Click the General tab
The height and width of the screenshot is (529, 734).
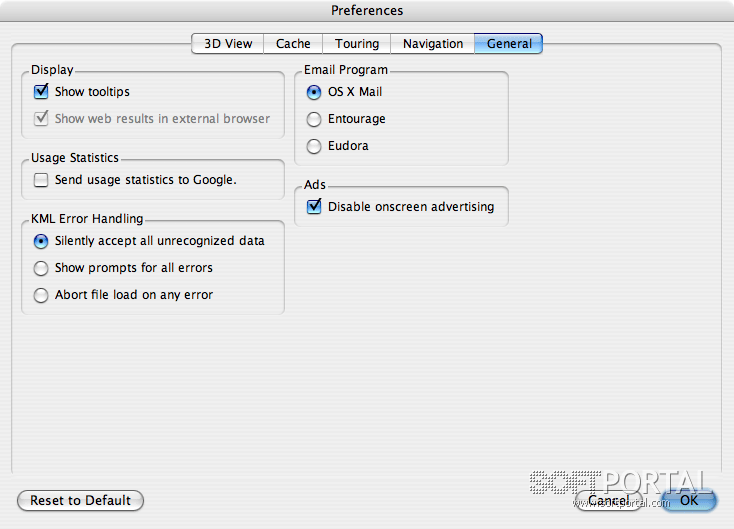509,44
